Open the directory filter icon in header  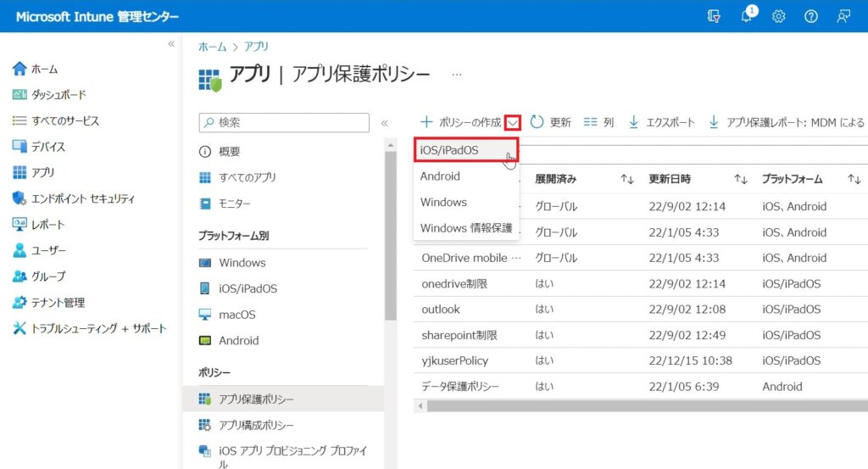(714, 17)
